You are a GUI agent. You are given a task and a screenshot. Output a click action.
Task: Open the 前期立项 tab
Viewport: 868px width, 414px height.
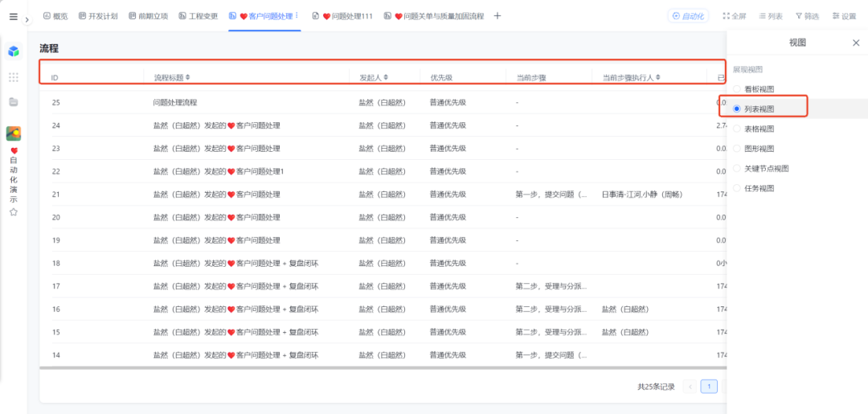(x=149, y=16)
